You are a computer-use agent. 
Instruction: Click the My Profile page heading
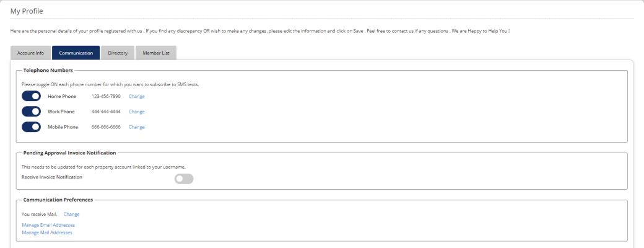click(x=27, y=11)
